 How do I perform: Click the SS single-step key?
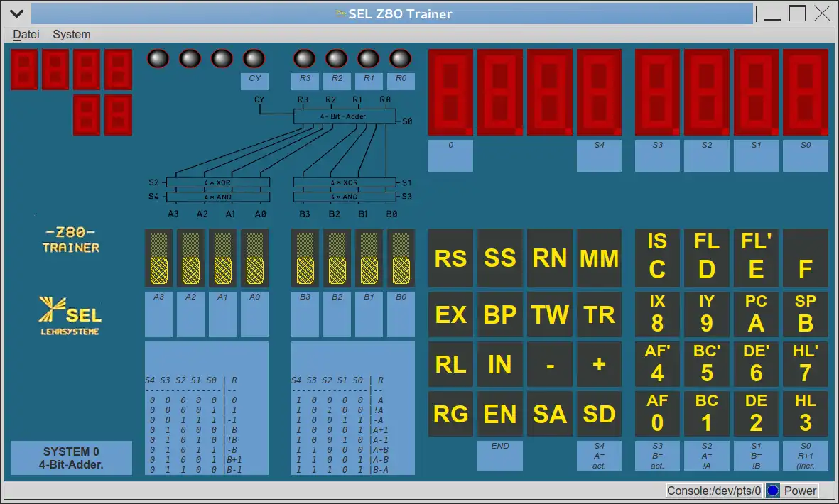[499, 258]
